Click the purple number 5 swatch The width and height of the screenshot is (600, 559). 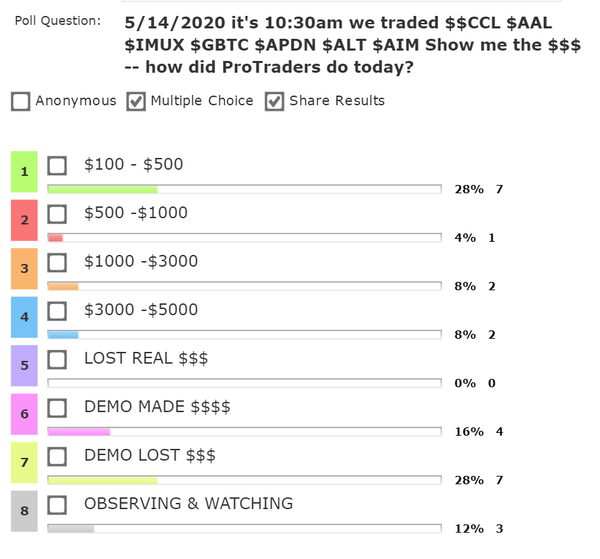(x=24, y=365)
